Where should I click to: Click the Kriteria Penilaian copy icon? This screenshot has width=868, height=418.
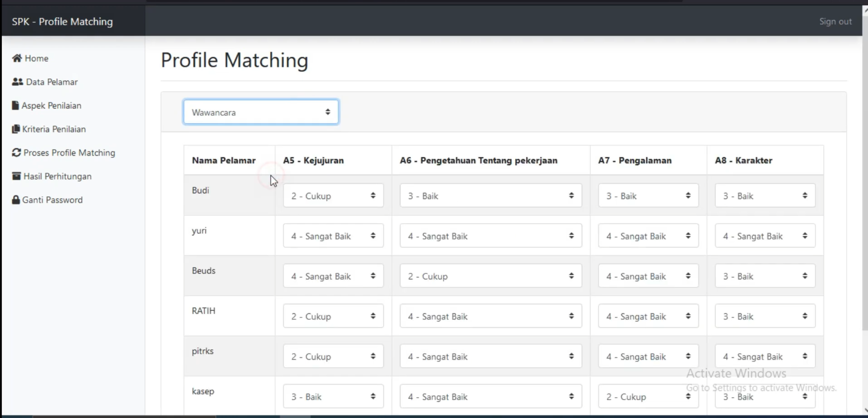(16, 129)
